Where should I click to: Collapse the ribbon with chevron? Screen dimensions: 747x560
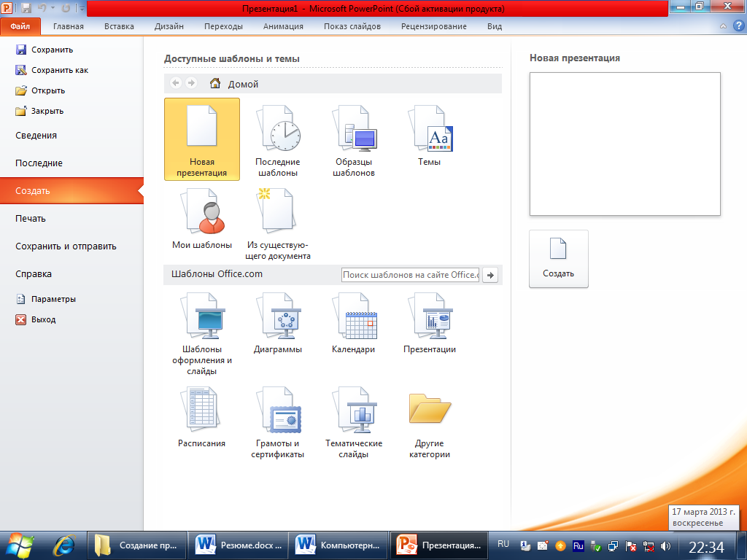coord(723,26)
